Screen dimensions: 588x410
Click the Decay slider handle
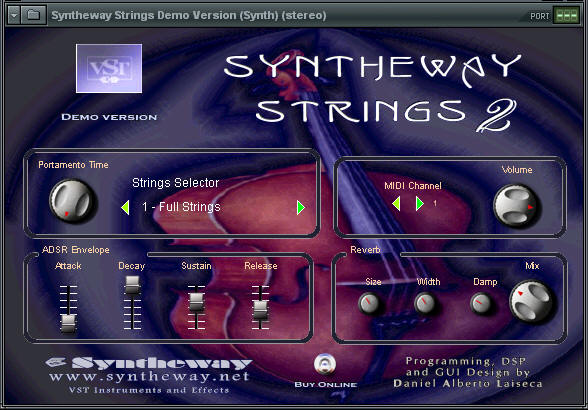pos(132,285)
